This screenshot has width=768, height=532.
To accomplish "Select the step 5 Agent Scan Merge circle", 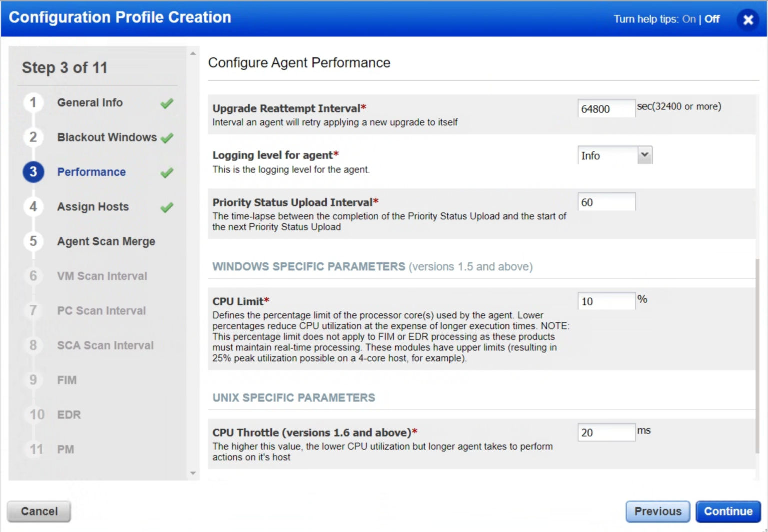I will [33, 241].
